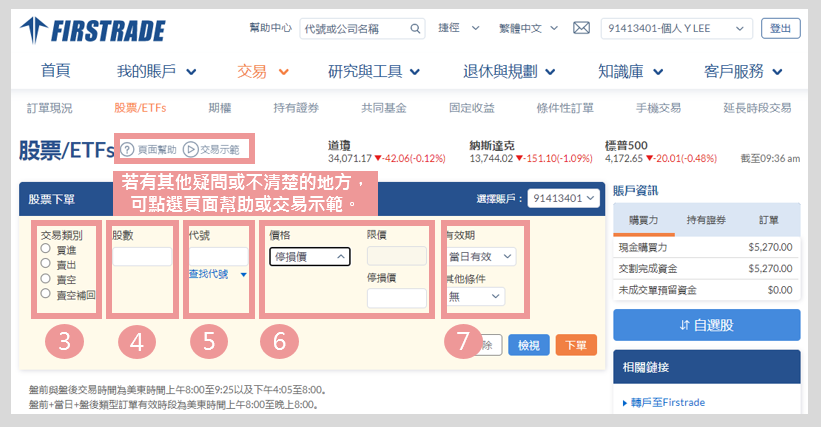Open the 轉戶至Firstrade link
Image resolution: width=821 pixels, height=427 pixels.
pos(668,402)
